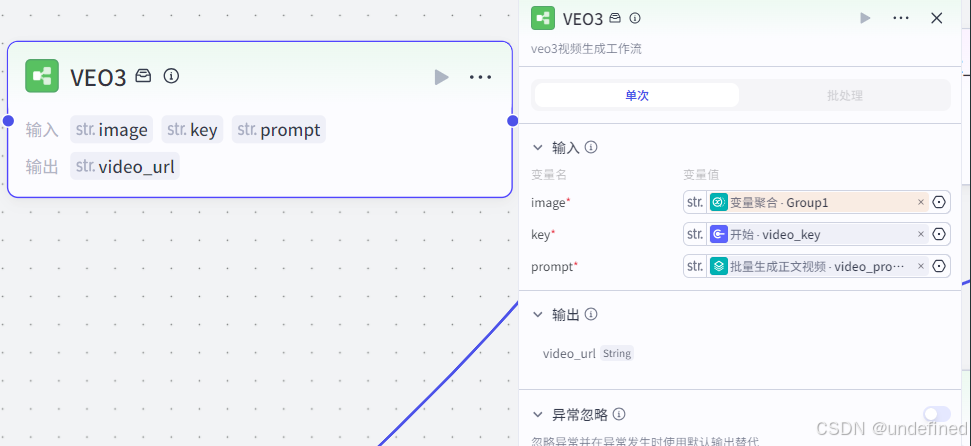Click the right output connector dot of the VEO3 node
The width and height of the screenshot is (971, 446).
pos(513,121)
